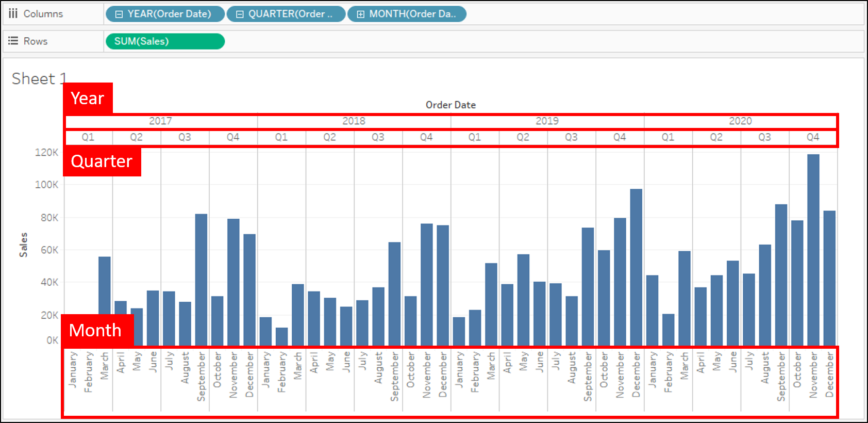Select the tallest bar for November 2020
Screen dimensions: 868x423
[813, 250]
